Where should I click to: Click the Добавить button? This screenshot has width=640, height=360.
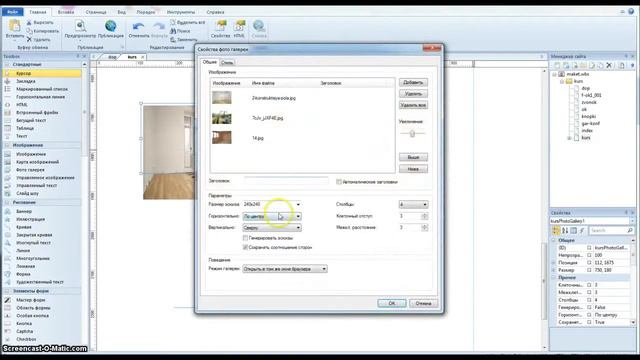[x=413, y=82]
